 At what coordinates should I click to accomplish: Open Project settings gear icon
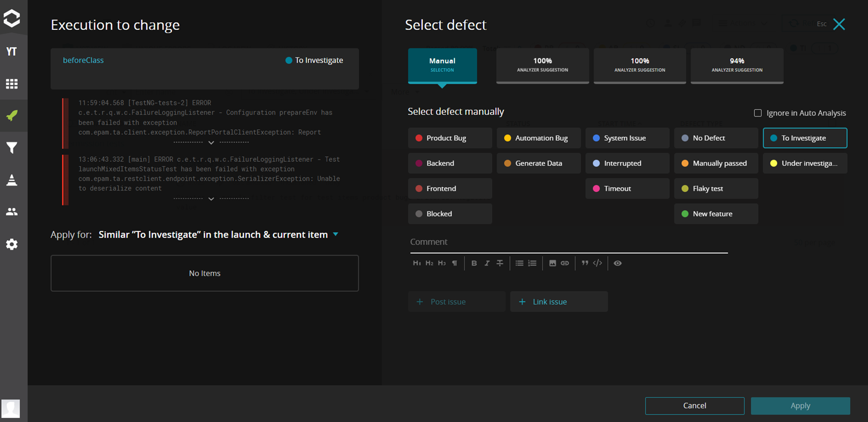click(x=11, y=244)
